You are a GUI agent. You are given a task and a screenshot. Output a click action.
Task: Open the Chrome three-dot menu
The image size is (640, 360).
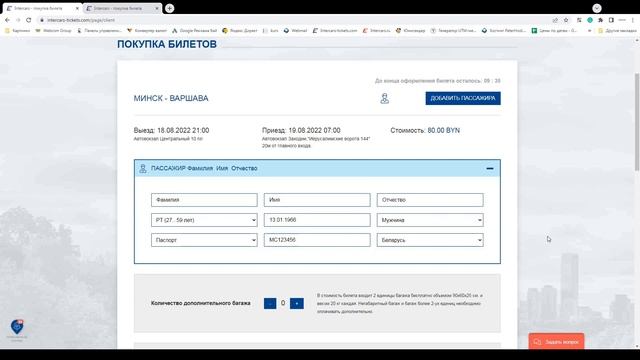pos(633,20)
